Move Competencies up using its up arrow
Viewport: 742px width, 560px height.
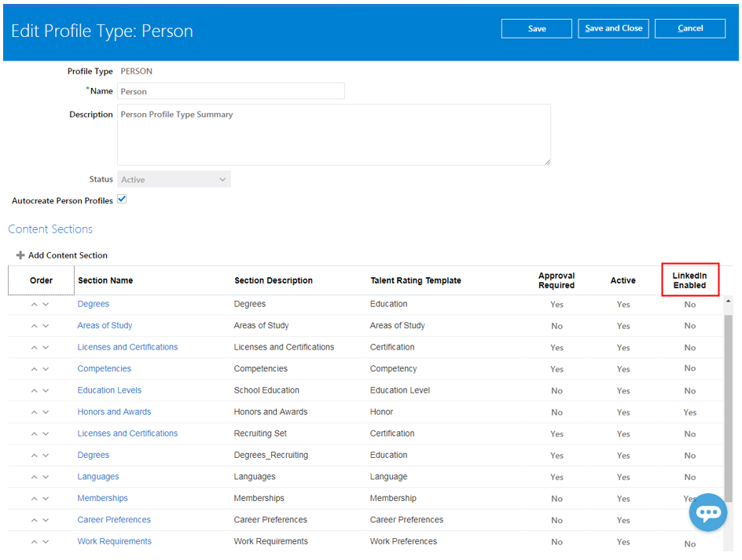34,368
